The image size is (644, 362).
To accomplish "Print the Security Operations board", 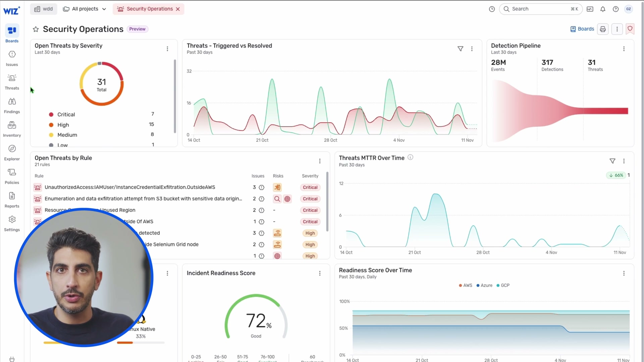I will tap(603, 29).
